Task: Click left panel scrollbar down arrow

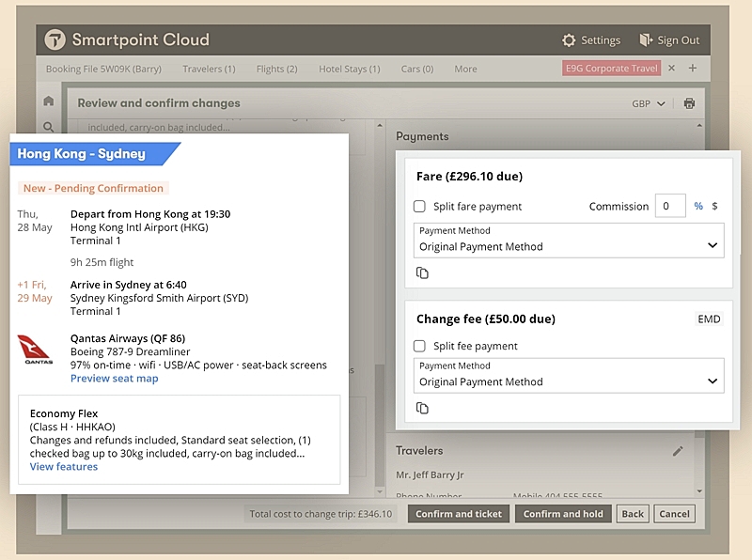Action: (x=380, y=491)
